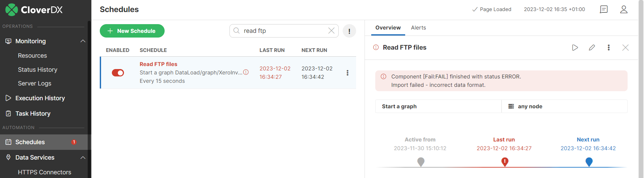Open the user account icon
The height and width of the screenshot is (178, 644).
tap(624, 9)
